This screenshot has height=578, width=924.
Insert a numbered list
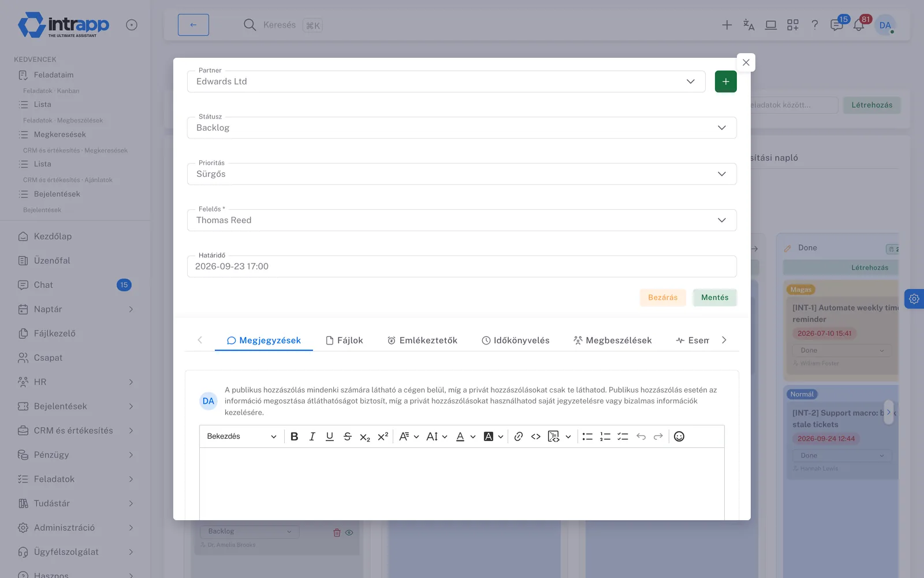tap(605, 436)
